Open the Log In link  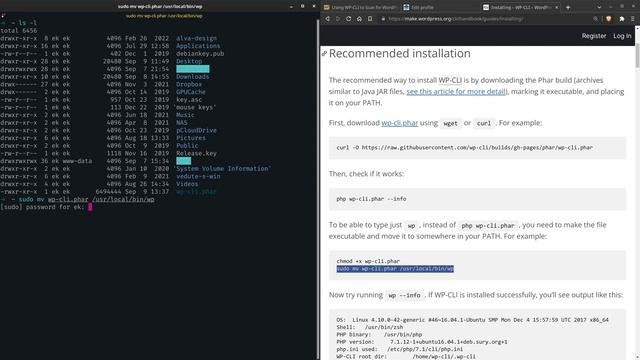pos(622,36)
